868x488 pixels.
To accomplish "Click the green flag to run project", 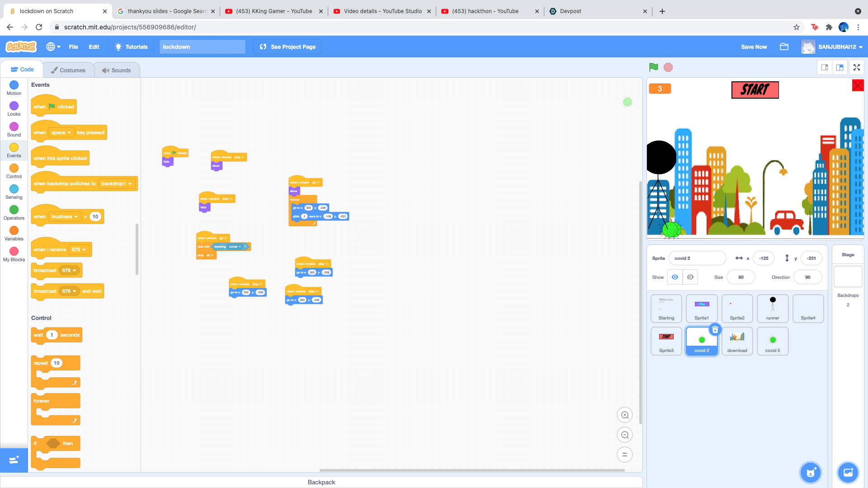I will pos(653,67).
